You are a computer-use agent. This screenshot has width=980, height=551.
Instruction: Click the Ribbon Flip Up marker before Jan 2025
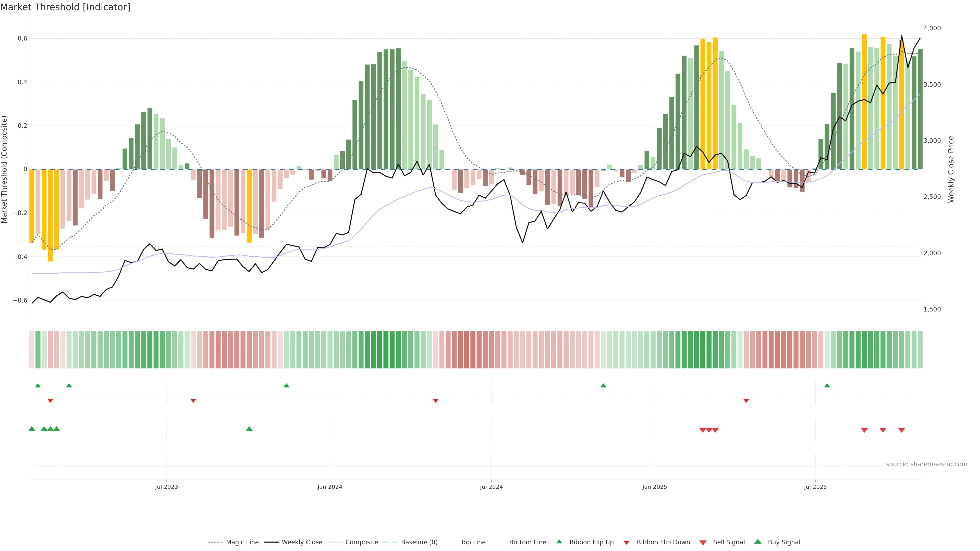click(x=603, y=386)
